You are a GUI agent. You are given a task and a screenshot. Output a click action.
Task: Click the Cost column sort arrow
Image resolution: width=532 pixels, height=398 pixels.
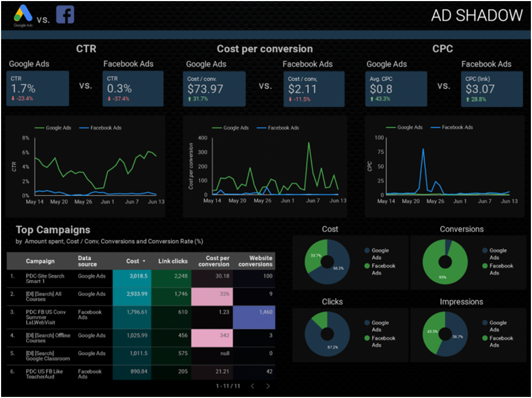point(144,261)
